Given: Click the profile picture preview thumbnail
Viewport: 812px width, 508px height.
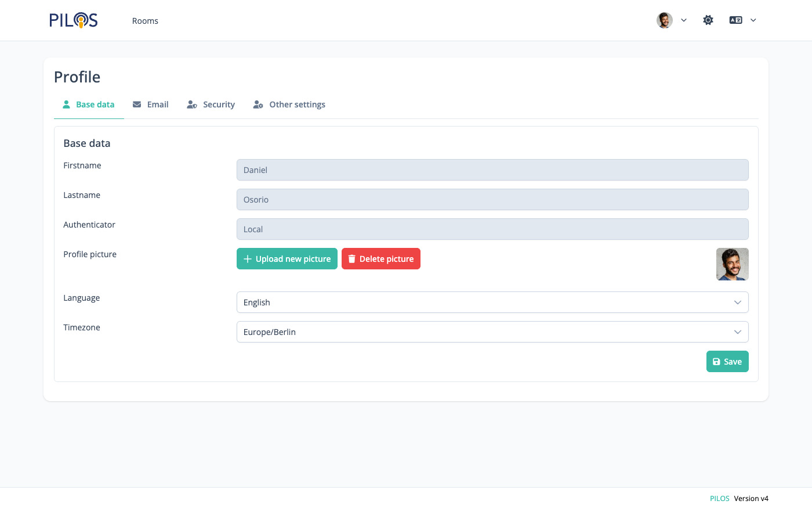Looking at the screenshot, I should 732,264.
